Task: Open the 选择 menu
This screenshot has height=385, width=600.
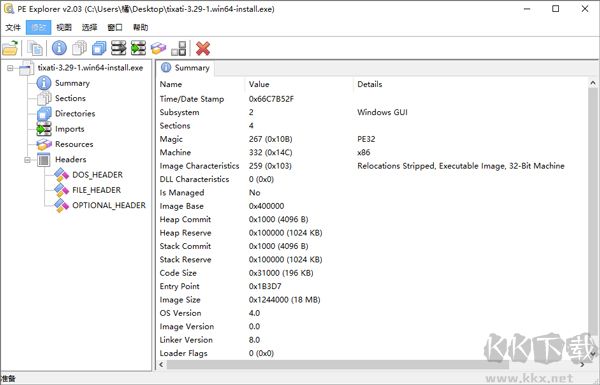Action: tap(89, 28)
